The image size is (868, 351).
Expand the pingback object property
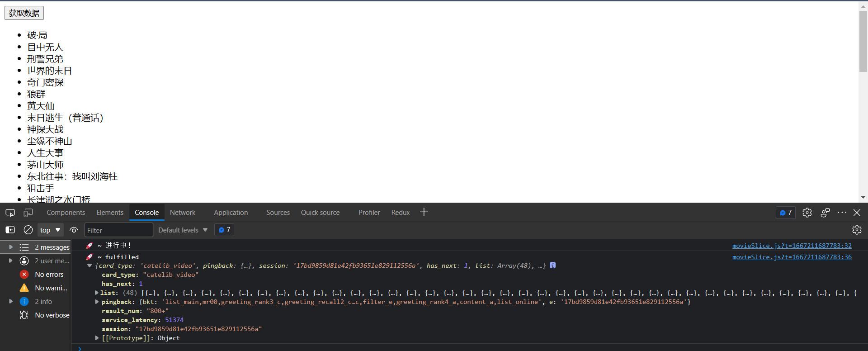pos(97,302)
